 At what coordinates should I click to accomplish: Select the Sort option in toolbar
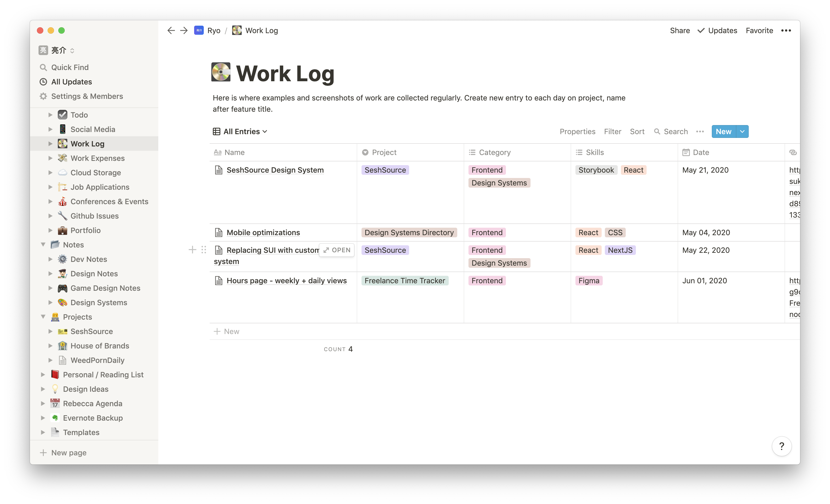637,131
